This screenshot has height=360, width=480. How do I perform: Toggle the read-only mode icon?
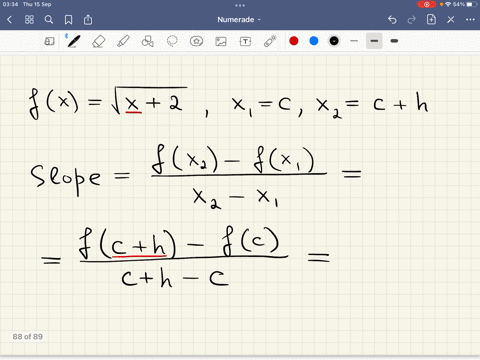point(49,41)
